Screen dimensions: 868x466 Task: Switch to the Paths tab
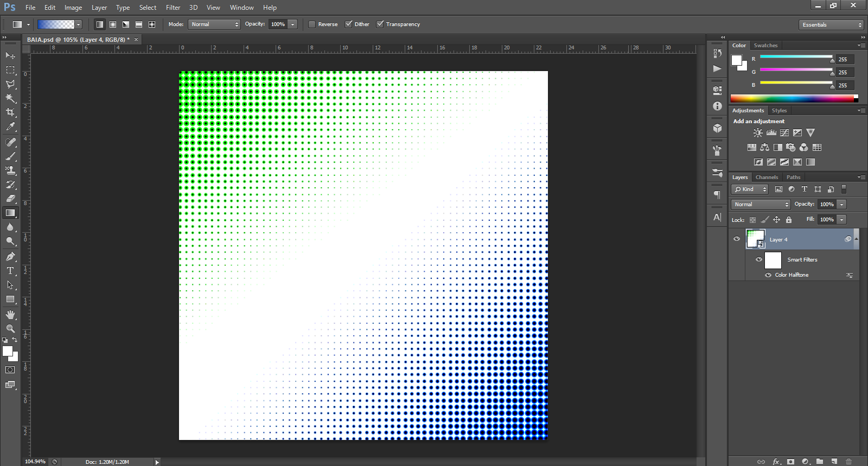[793, 177]
